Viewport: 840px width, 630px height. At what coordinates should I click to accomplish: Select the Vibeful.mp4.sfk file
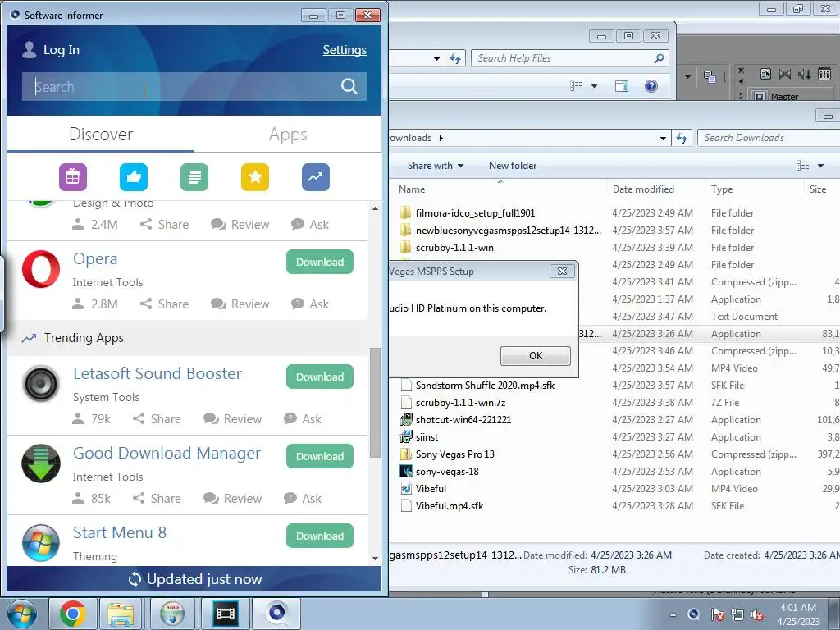point(449,505)
